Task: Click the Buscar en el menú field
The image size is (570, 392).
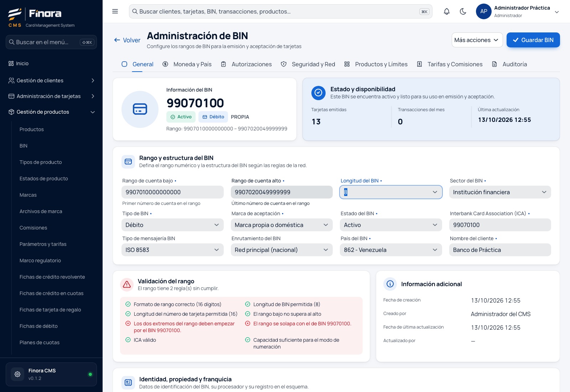Action: [51, 42]
